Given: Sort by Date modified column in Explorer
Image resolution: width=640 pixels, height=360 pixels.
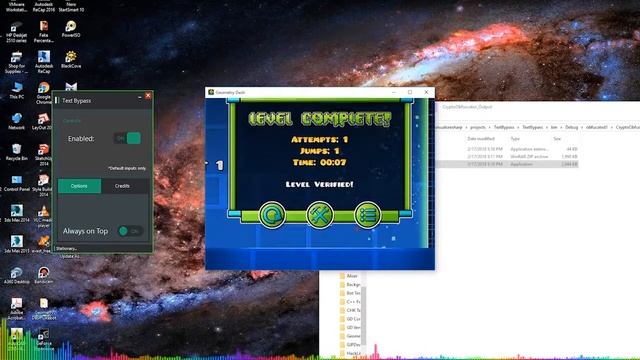Looking at the screenshot, I should pos(481,139).
